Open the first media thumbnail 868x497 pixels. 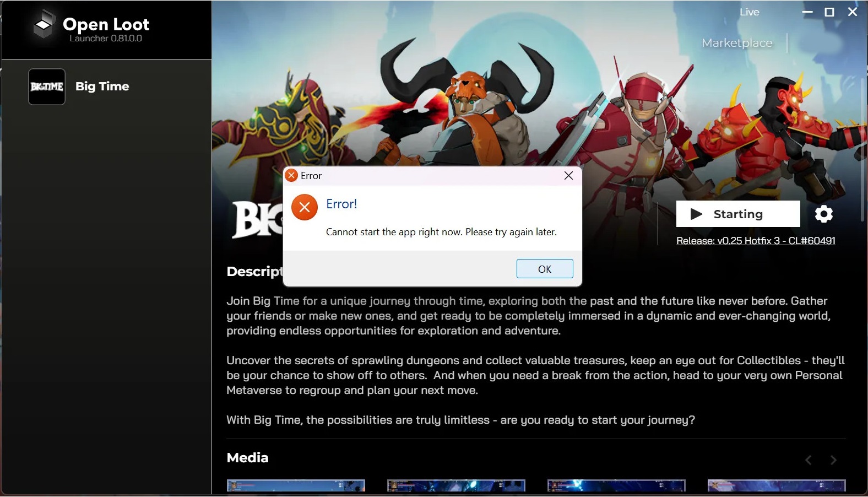pos(296,485)
